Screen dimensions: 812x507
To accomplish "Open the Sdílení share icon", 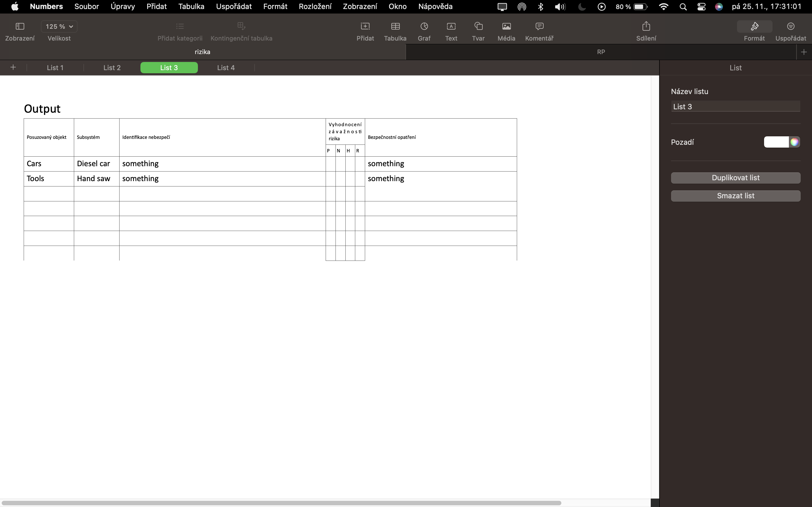I will (x=646, y=26).
